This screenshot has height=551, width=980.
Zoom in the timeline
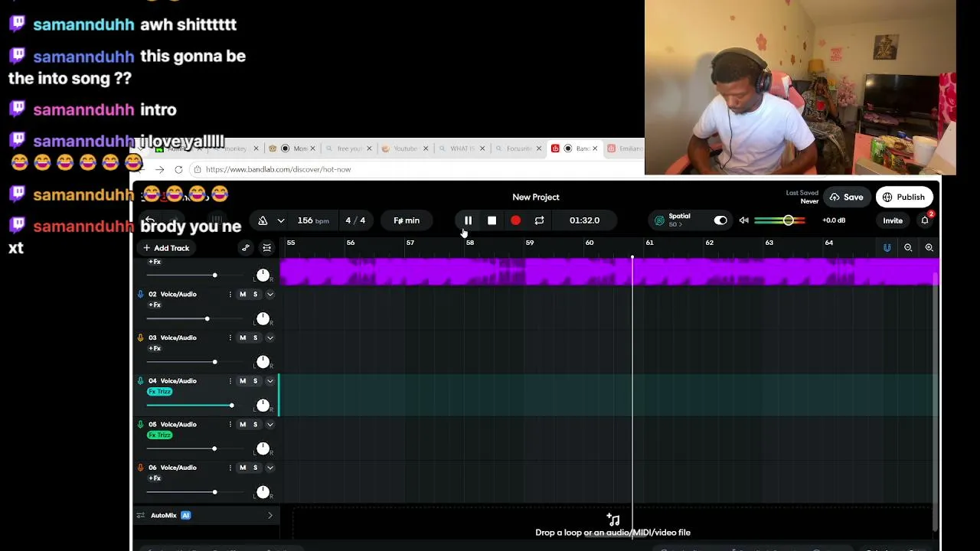929,248
